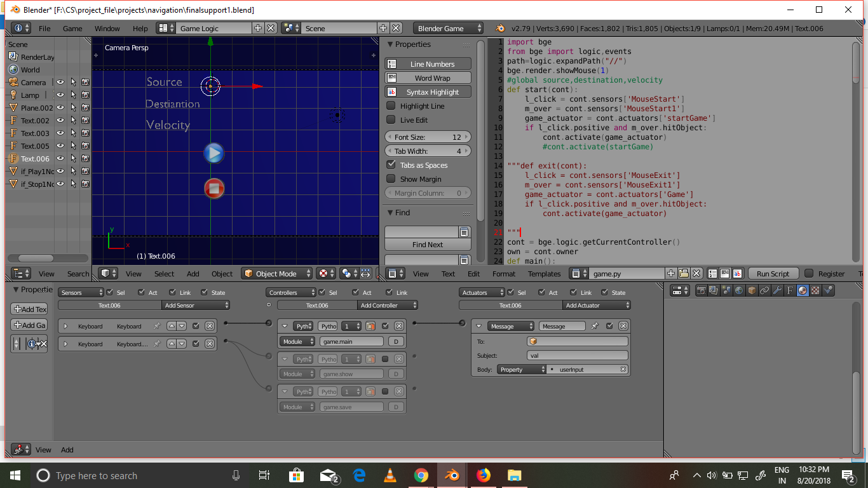868x488 pixels.
Task: Toggle Lamp renderability camera icon
Action: point(86,95)
